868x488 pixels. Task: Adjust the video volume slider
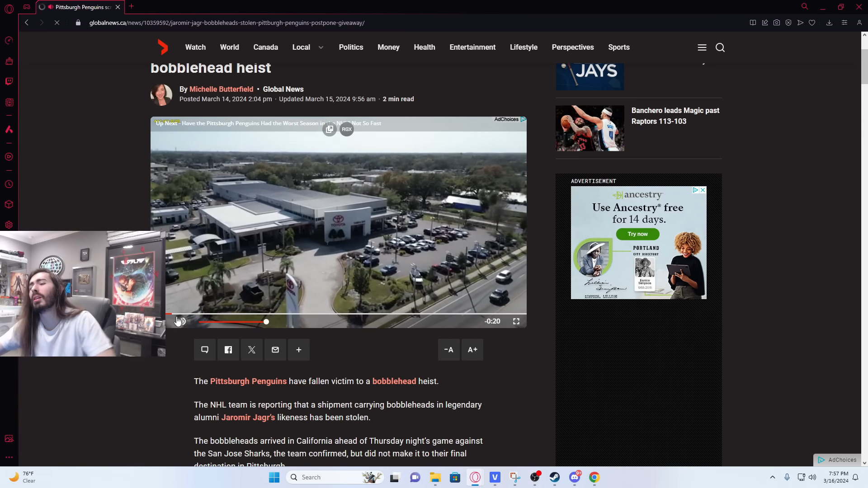(x=233, y=322)
